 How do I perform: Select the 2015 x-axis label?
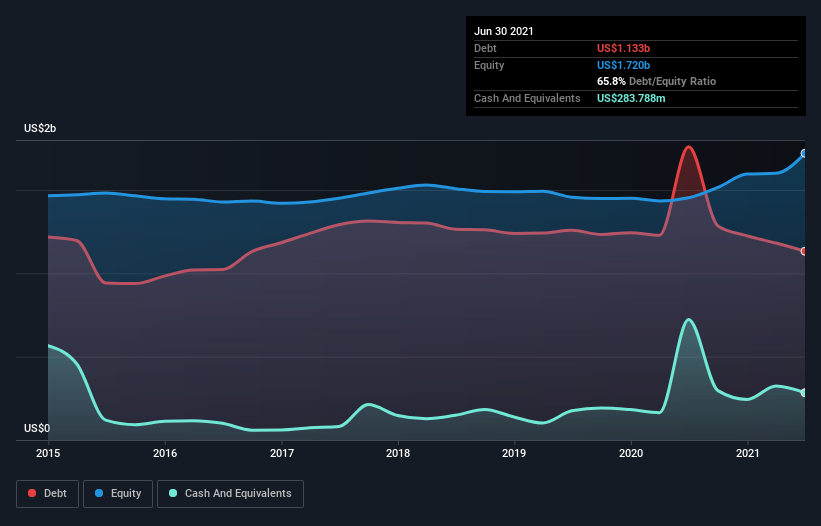pyautogui.click(x=48, y=453)
